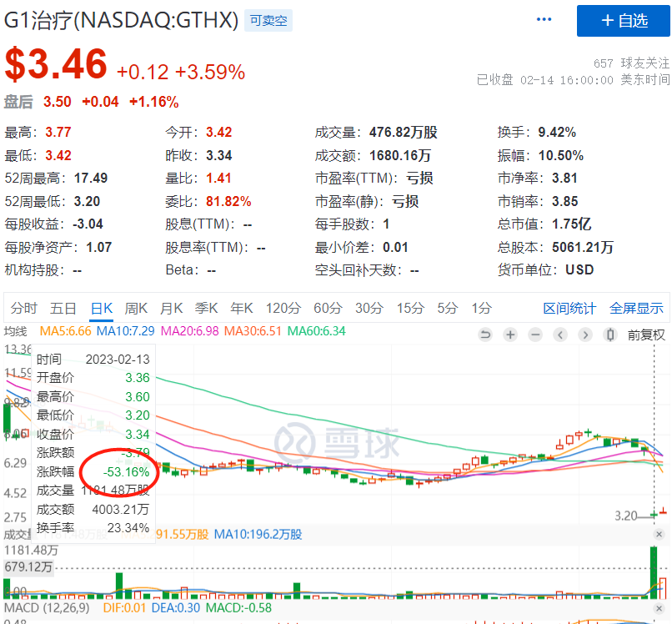This screenshot has height=624, width=672.
Task: Switch to the 1分 one-minute chart tab
Action: 481,308
